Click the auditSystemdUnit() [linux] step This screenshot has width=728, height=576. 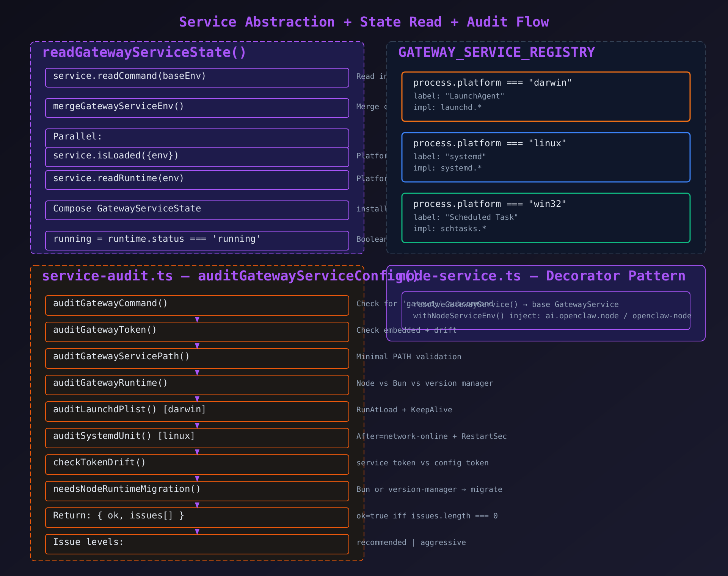pos(197,438)
